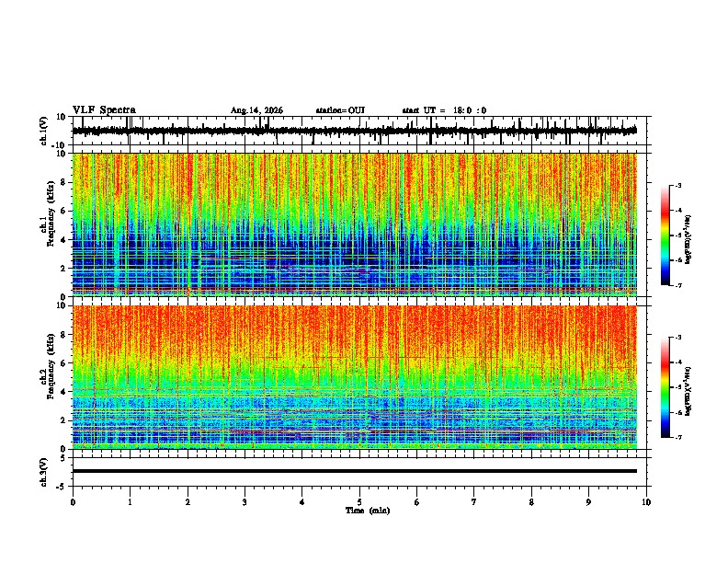The width and height of the screenshot is (728, 563).
Task: Click the "ch.1(V)" waveform axis label
Action: tap(44, 131)
